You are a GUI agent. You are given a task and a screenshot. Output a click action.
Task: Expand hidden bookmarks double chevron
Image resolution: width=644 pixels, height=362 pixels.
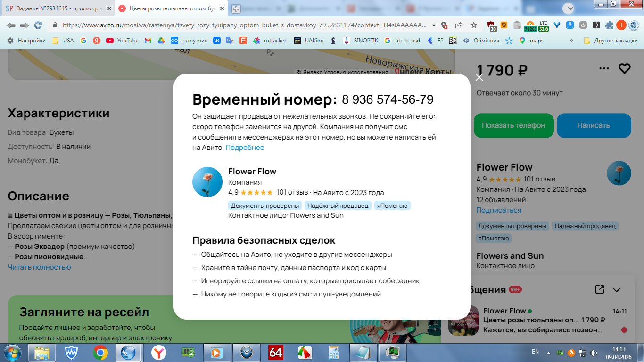(571, 41)
